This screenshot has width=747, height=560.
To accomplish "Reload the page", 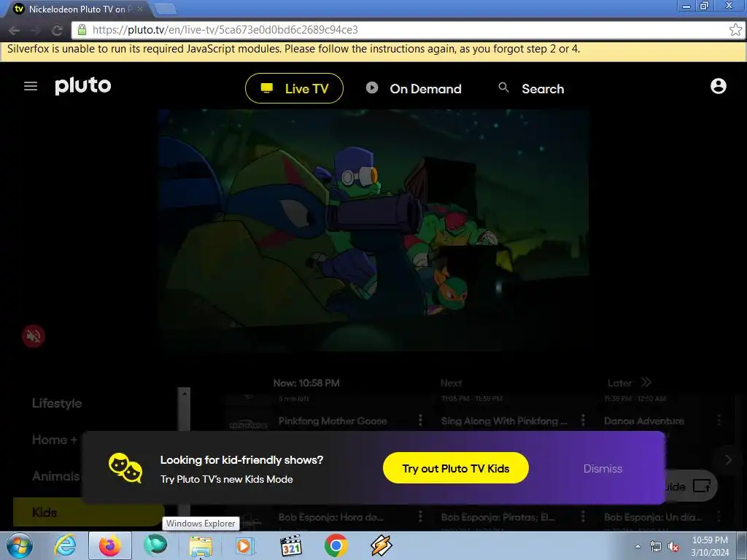I will (57, 31).
